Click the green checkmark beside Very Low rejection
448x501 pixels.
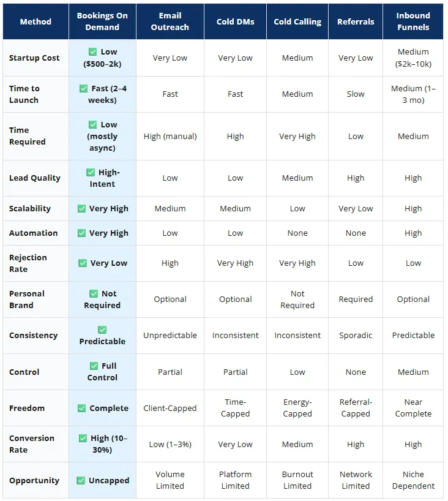(x=83, y=263)
